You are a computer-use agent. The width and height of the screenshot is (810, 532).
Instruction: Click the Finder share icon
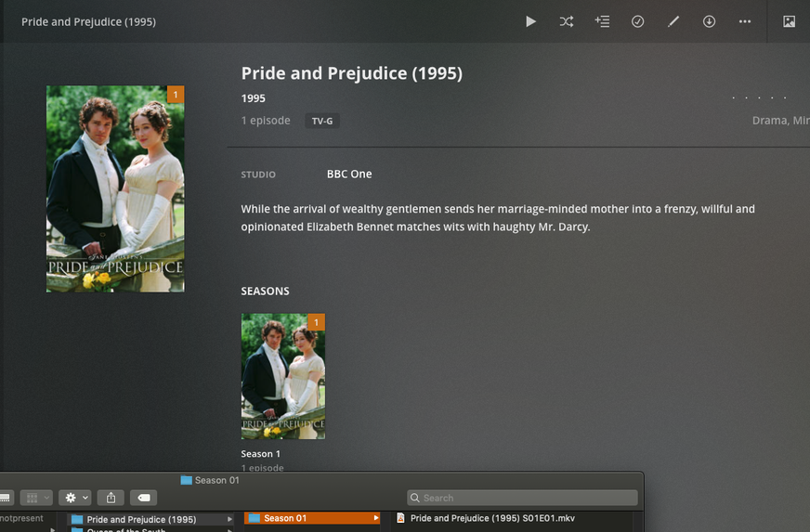111,498
